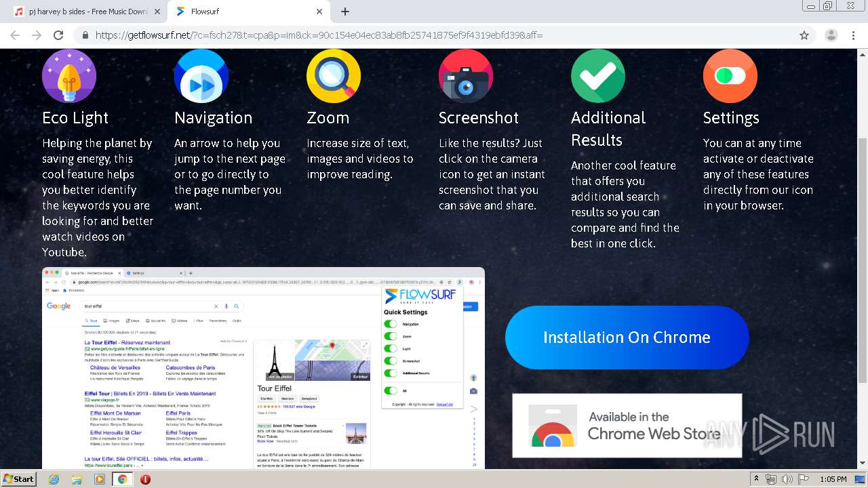Click the 'Navigation' heading
Image resolution: width=868 pixels, height=488 pixels.
click(x=213, y=118)
